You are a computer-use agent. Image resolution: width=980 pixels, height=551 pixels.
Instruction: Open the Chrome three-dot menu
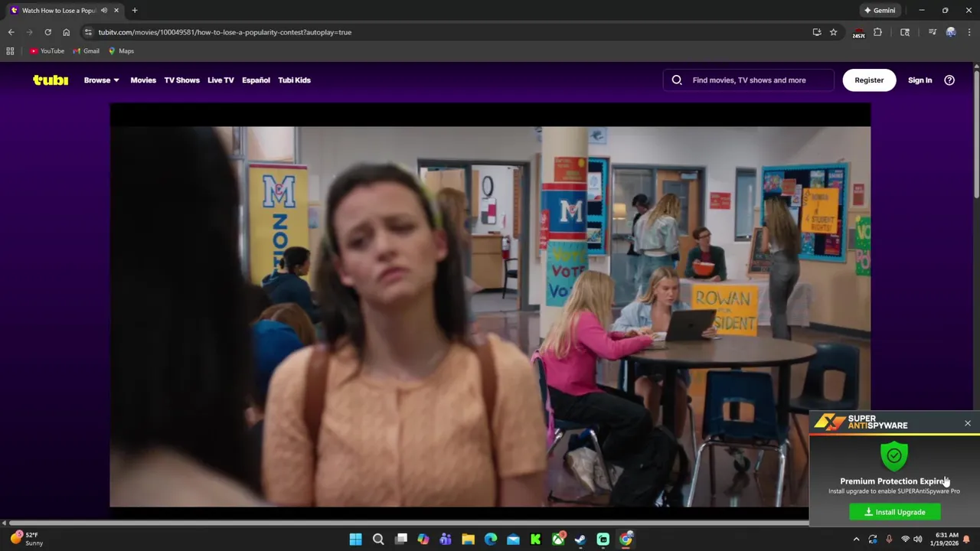(x=969, y=32)
